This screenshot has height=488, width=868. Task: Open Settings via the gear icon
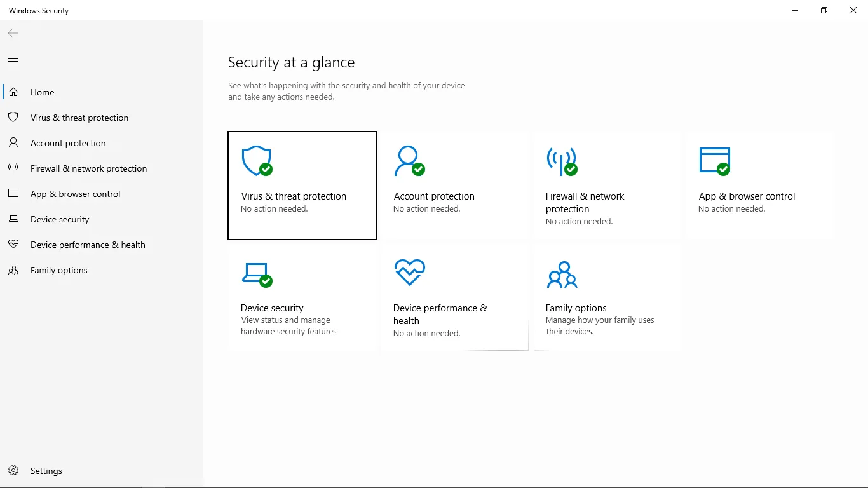(13, 471)
